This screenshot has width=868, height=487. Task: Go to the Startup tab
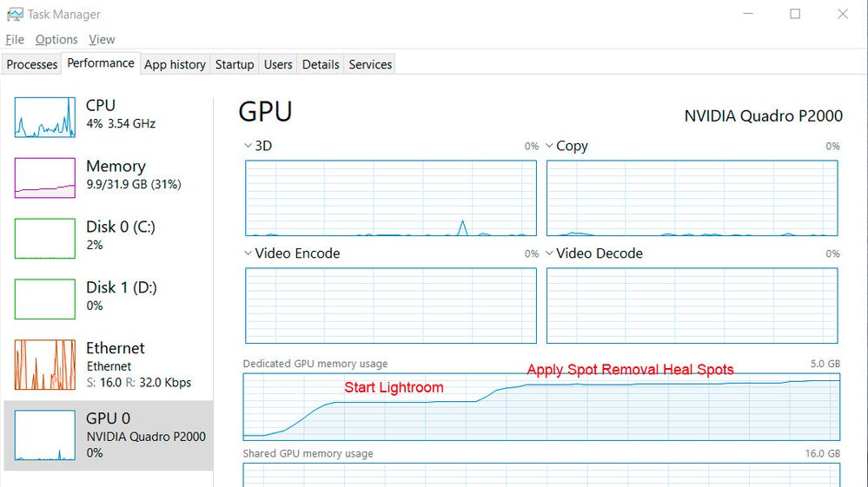tap(235, 64)
